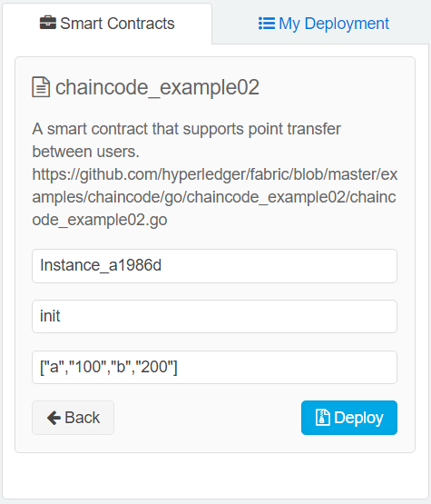
Task: Select the arguments field with ["a","100","b","200"]
Action: point(214,367)
